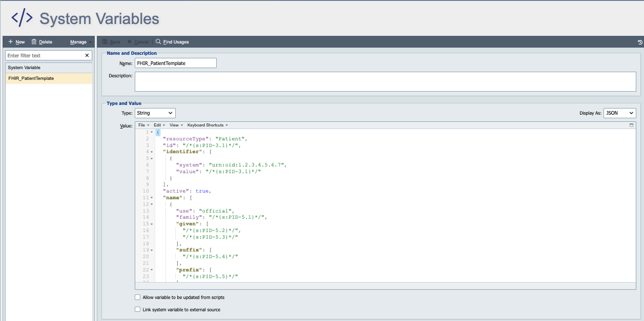This screenshot has height=321, width=644.
Task: Open the Manage dropdown menu
Action: click(x=80, y=42)
